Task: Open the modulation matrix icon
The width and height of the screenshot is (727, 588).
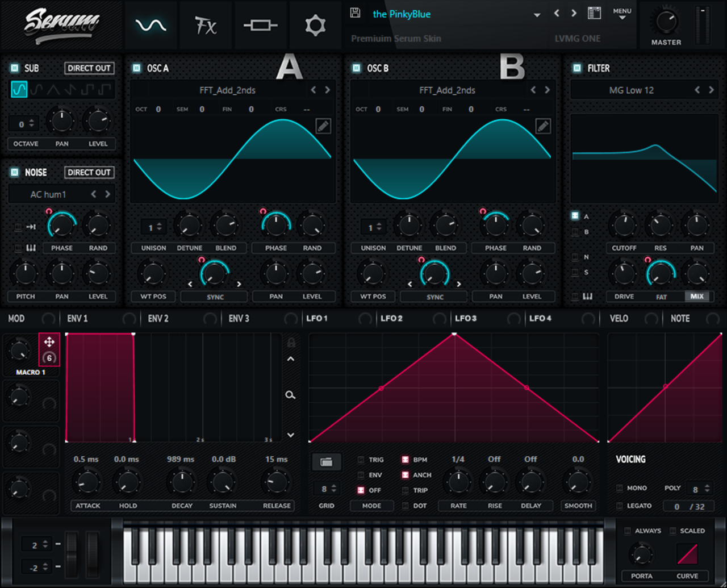Action: [261, 25]
